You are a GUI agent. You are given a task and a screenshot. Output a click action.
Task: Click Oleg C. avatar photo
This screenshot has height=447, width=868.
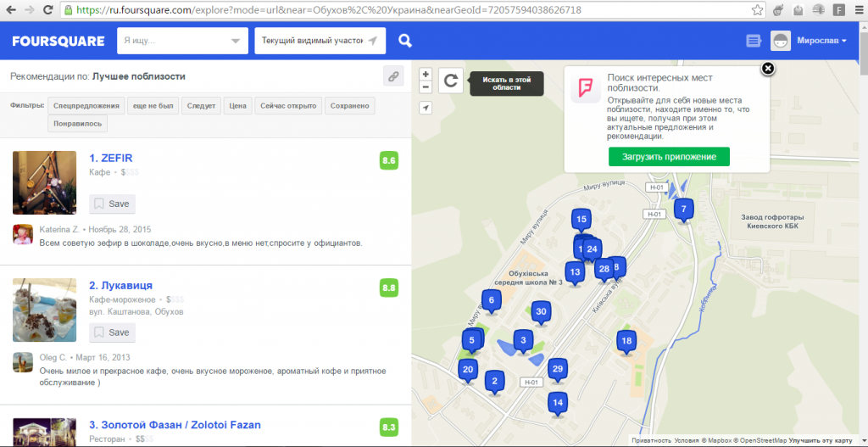pos(23,363)
